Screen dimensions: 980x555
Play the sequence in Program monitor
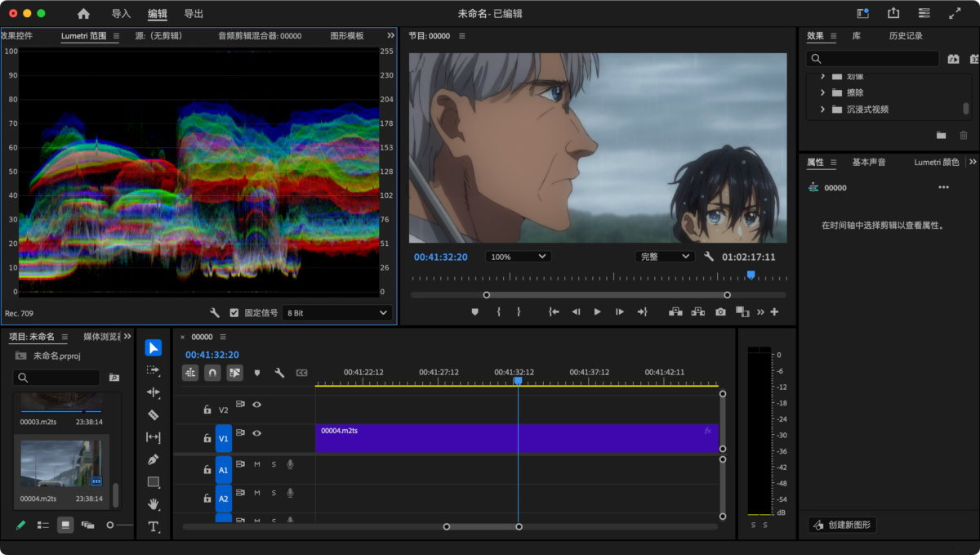click(597, 311)
